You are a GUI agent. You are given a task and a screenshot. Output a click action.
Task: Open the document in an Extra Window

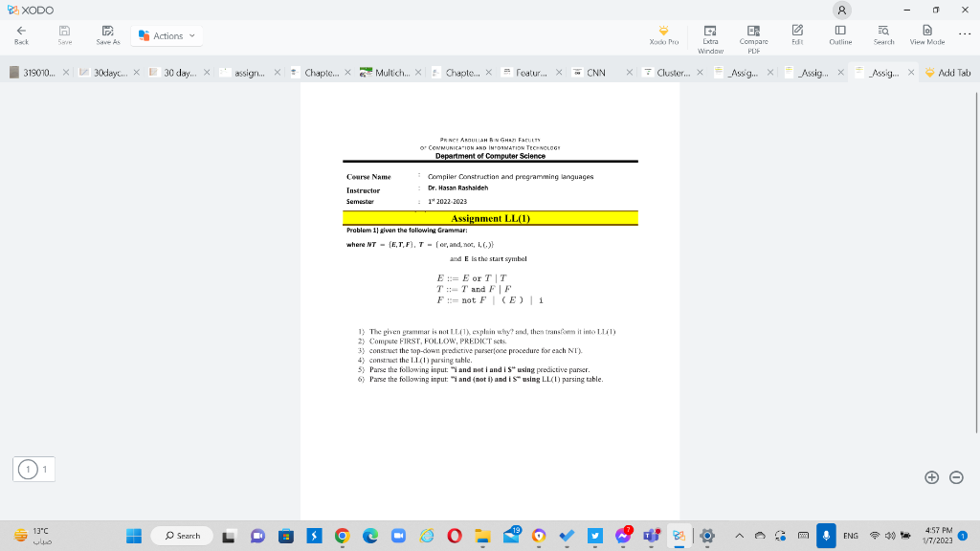[x=710, y=35]
